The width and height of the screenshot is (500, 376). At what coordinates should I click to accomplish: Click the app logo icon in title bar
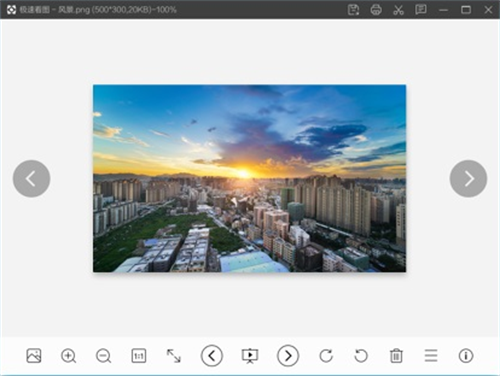11,9
